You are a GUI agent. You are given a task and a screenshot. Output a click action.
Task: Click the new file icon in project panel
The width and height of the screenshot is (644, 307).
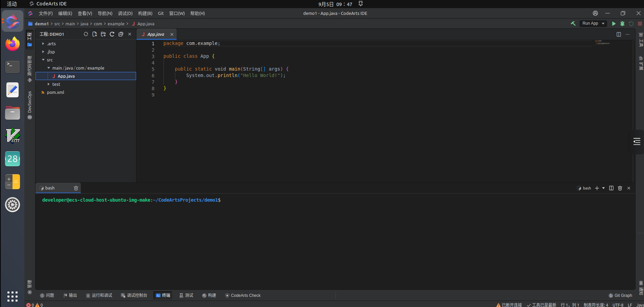coord(95,34)
